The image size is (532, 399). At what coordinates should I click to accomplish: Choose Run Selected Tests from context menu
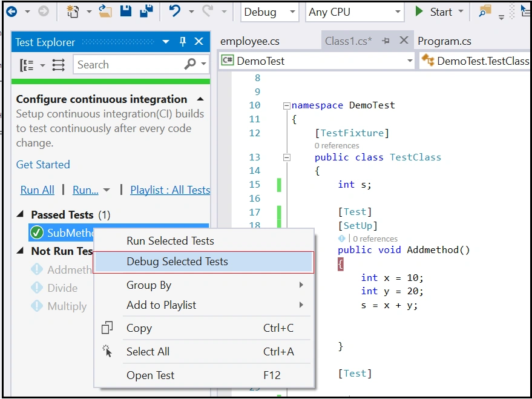203,241
